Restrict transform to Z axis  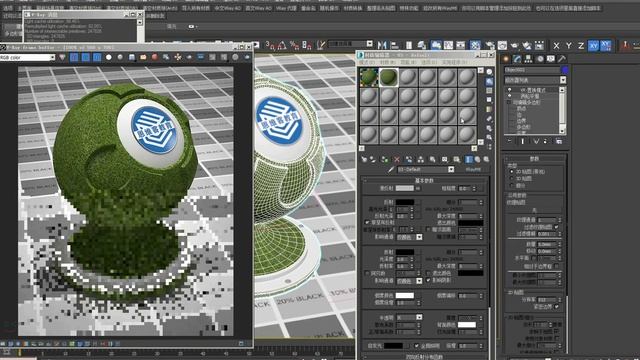[581, 46]
